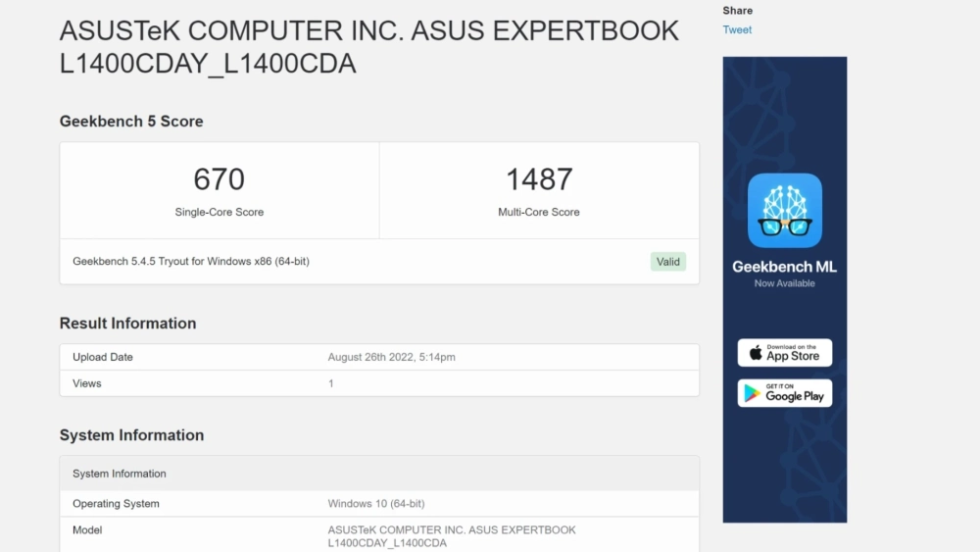This screenshot has width=980, height=552.
Task: Click the Now Available text in ad
Action: (784, 283)
